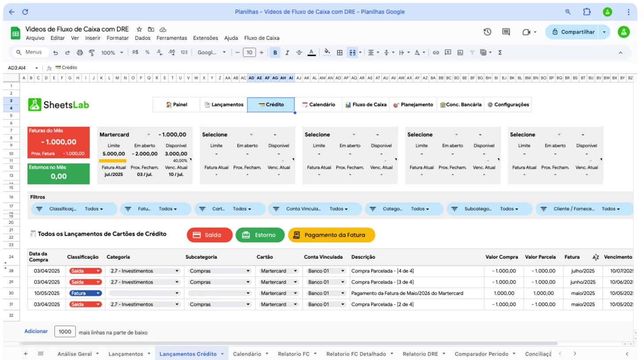
Task: Open the cell borders tool
Action: click(x=339, y=53)
